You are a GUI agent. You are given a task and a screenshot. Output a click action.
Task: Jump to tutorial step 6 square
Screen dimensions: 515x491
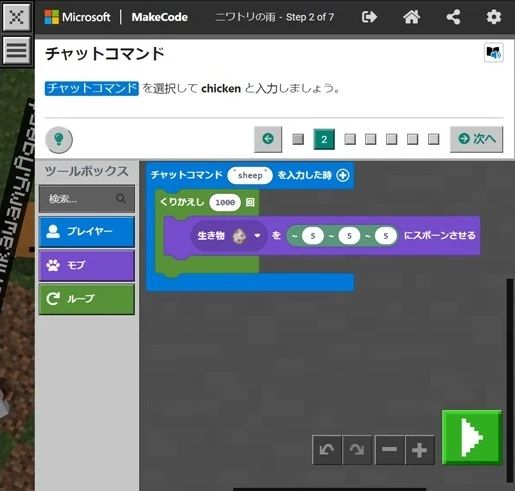pos(412,139)
